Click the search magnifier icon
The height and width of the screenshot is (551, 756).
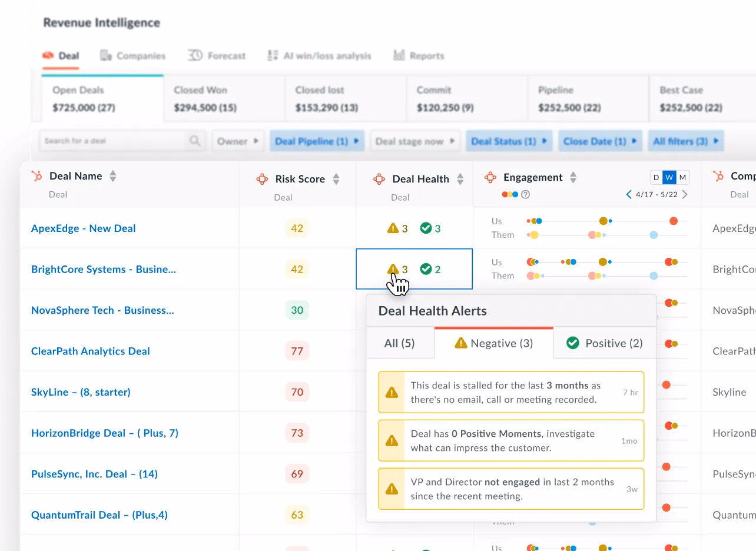pyautogui.click(x=194, y=141)
